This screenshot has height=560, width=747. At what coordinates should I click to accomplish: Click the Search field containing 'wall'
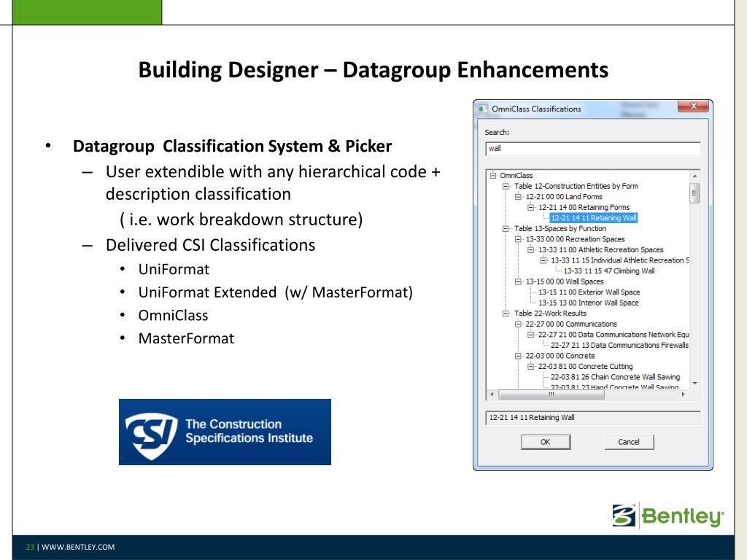tap(592, 149)
